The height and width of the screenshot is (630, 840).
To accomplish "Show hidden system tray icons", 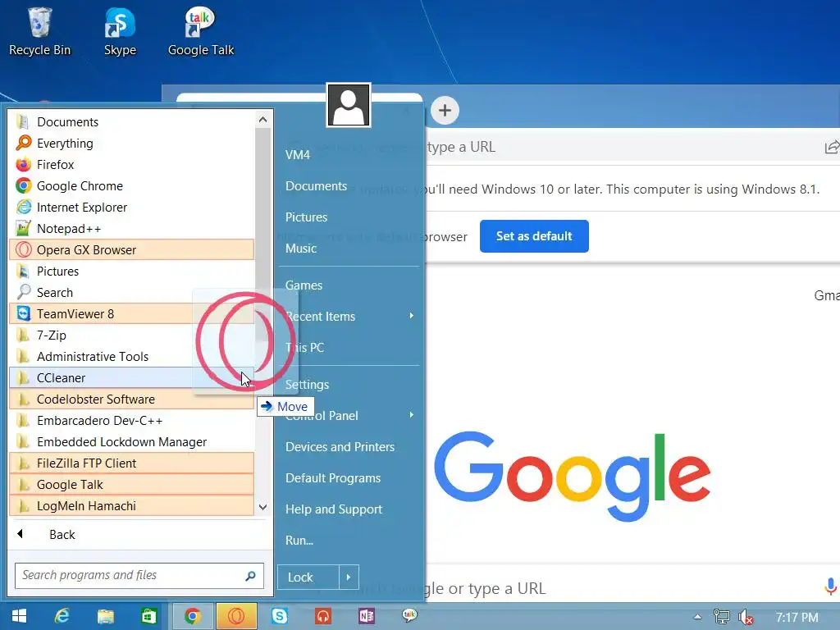I will pyautogui.click(x=697, y=617).
